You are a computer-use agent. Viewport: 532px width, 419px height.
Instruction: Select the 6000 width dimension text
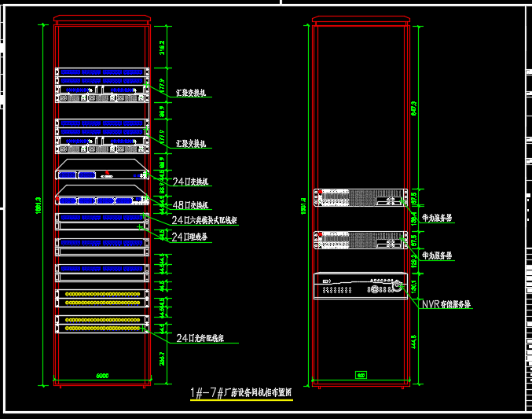[x=102, y=376]
